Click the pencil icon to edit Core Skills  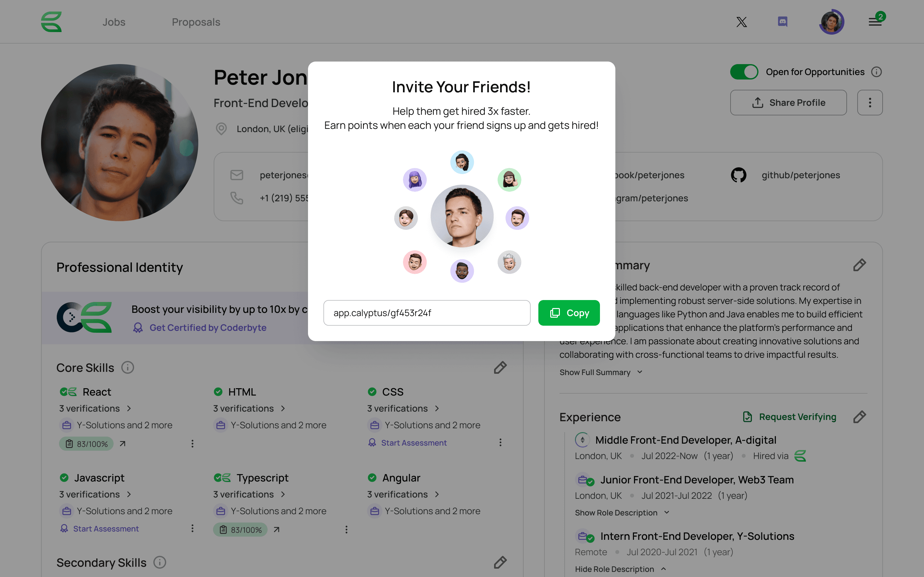tap(500, 367)
